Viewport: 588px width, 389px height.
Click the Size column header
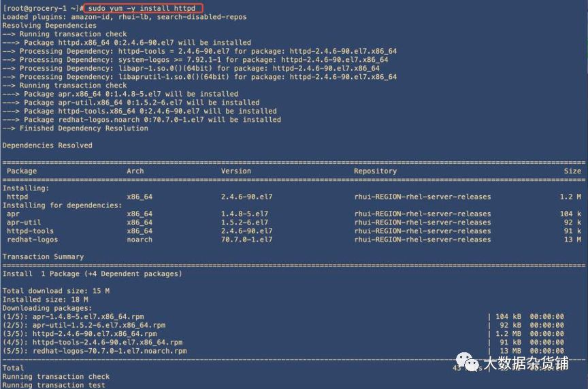tap(572, 171)
